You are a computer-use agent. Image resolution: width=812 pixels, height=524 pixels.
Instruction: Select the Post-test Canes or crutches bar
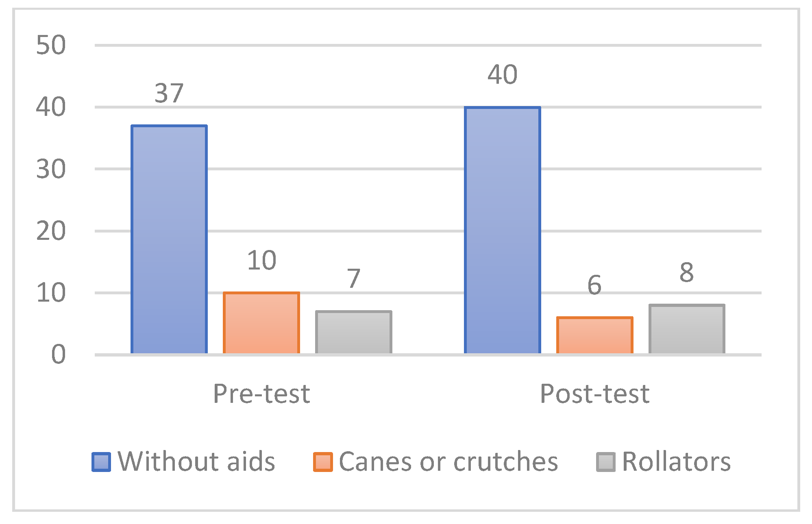pos(595,335)
